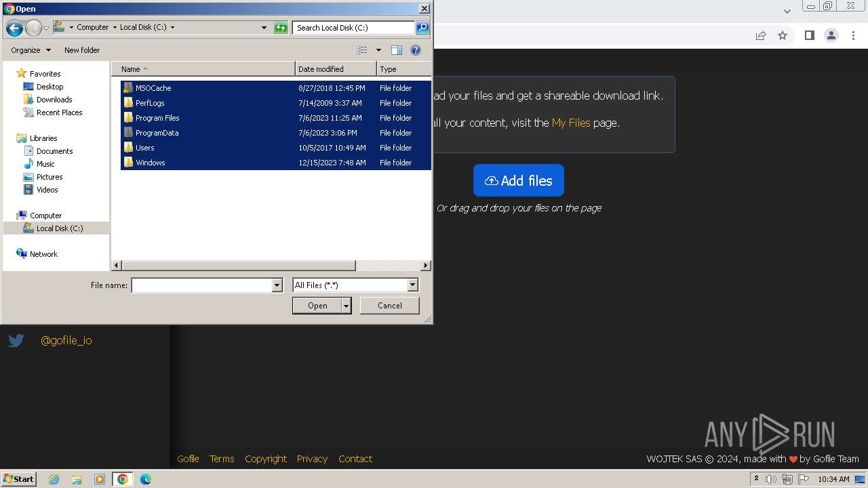Sort by the Date modified column
This screenshot has height=488, width=868.
point(336,69)
